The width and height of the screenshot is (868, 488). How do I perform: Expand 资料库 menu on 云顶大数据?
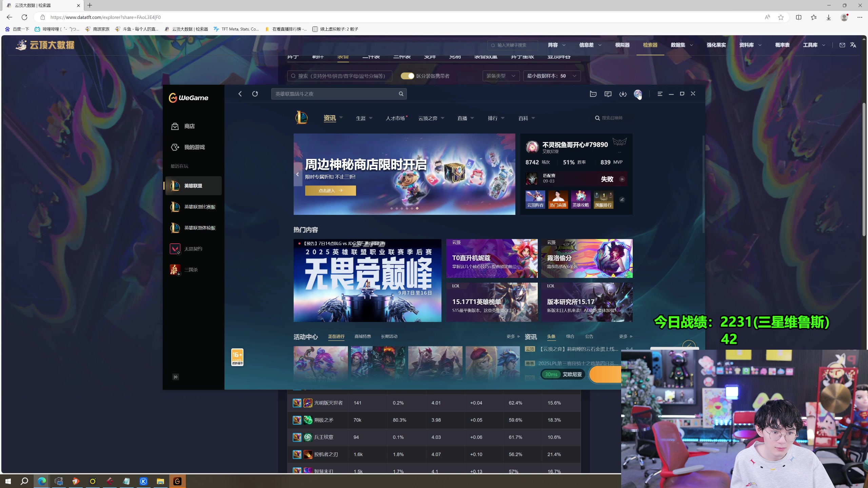(750, 45)
